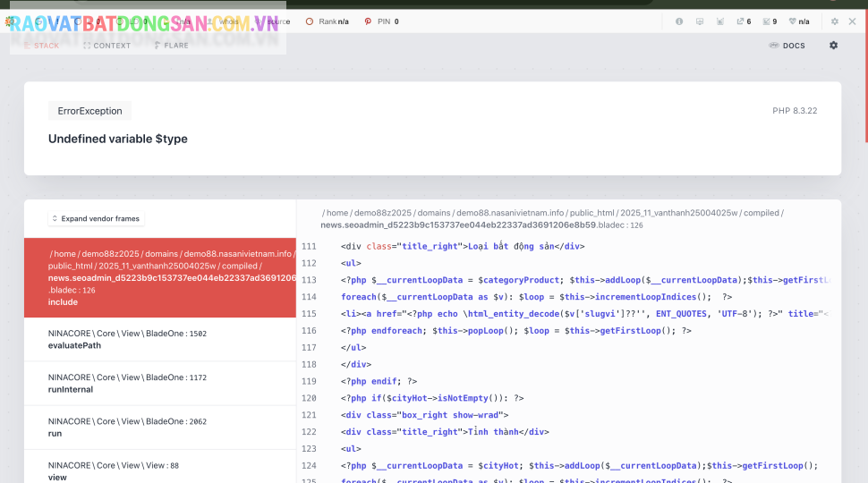
Task: Switch to the Context tab
Action: coord(106,46)
